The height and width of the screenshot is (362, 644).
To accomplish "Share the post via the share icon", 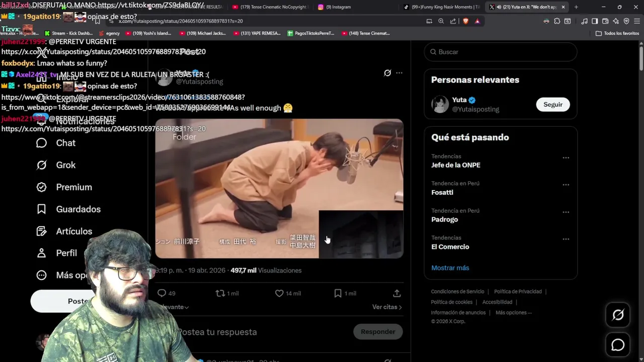I will tap(397, 293).
